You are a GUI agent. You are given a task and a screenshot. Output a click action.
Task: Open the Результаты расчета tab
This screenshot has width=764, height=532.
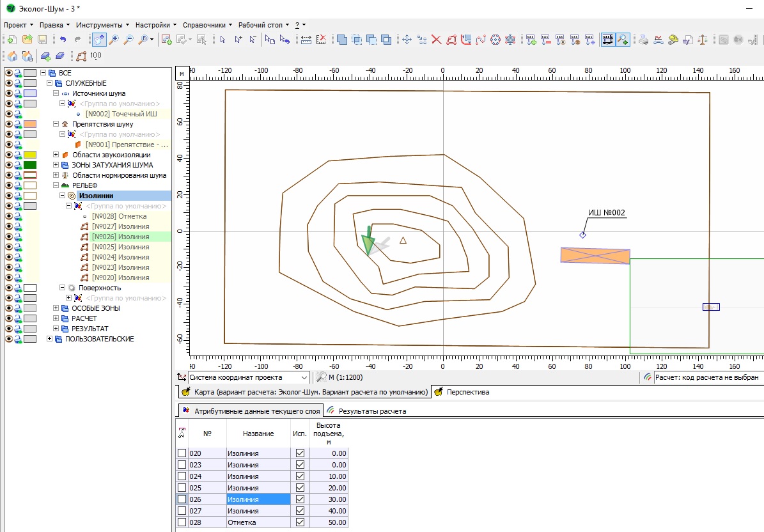tap(372, 411)
